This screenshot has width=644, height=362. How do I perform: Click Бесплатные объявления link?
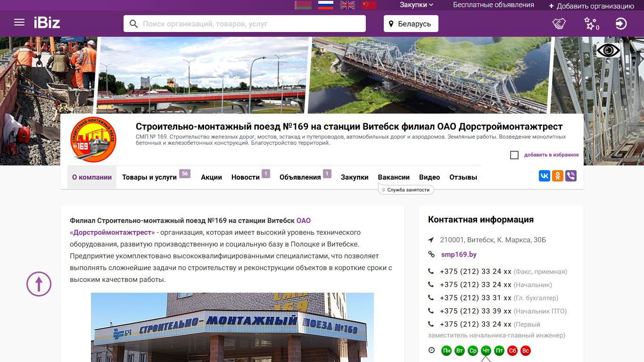pos(494,5)
